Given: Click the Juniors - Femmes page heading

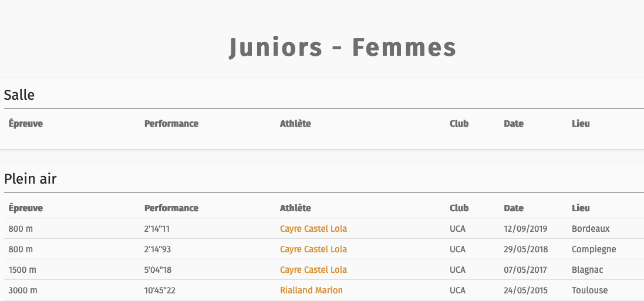Looking at the screenshot, I should point(342,47).
